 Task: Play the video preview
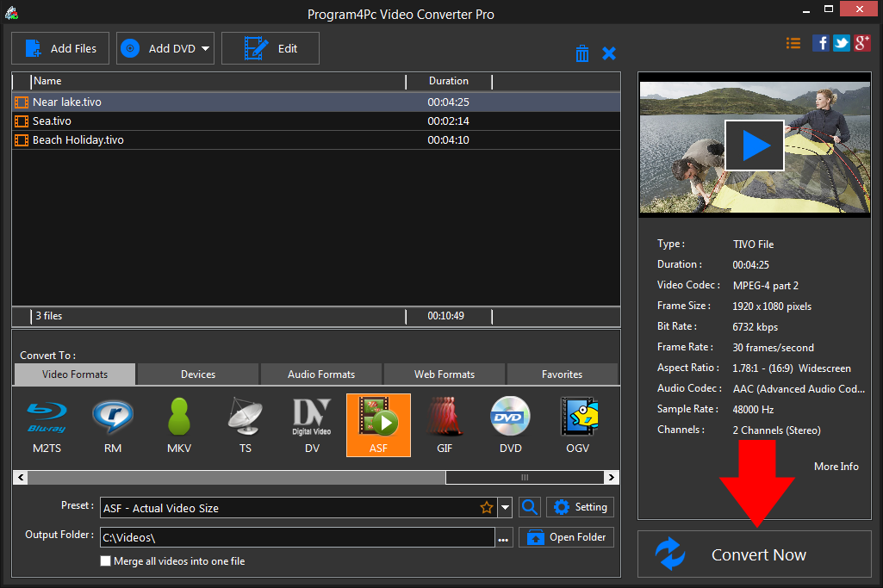coord(755,145)
